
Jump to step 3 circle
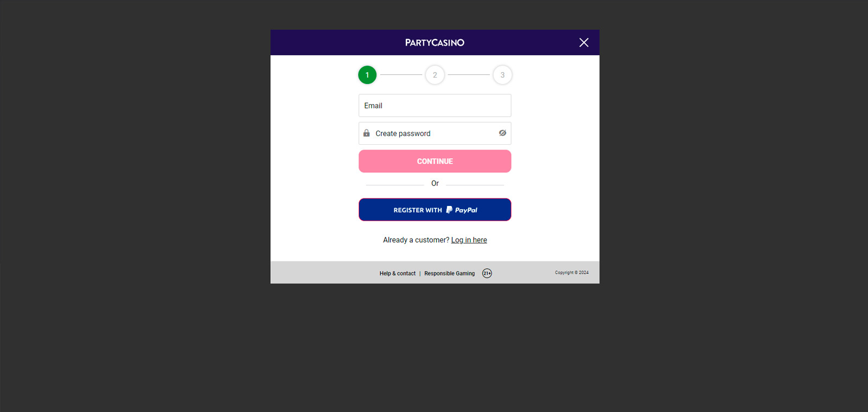click(x=502, y=75)
